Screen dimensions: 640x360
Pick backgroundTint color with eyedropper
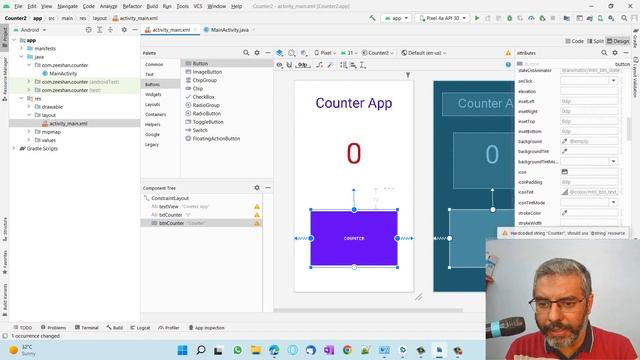(565, 151)
